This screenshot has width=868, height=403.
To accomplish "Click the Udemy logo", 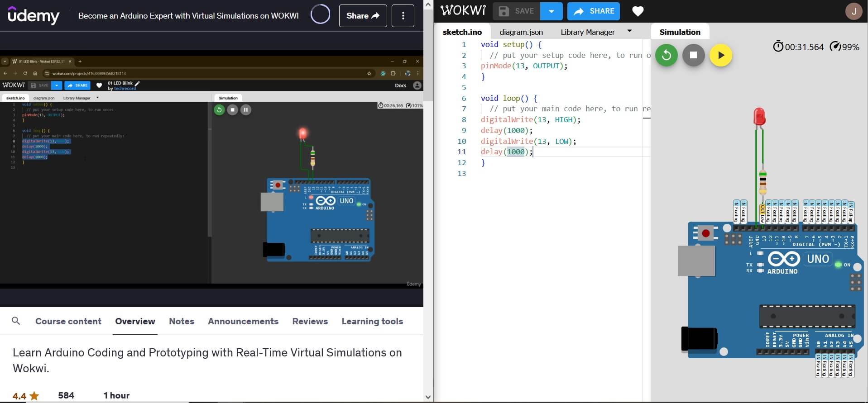I will point(34,16).
